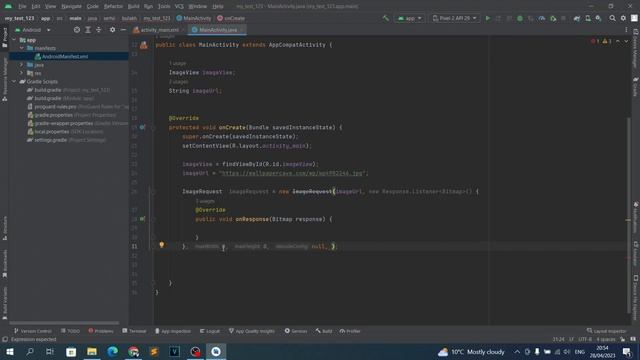Select AndroidManifest.xml in project tree
The image size is (640, 360).
click(65, 56)
